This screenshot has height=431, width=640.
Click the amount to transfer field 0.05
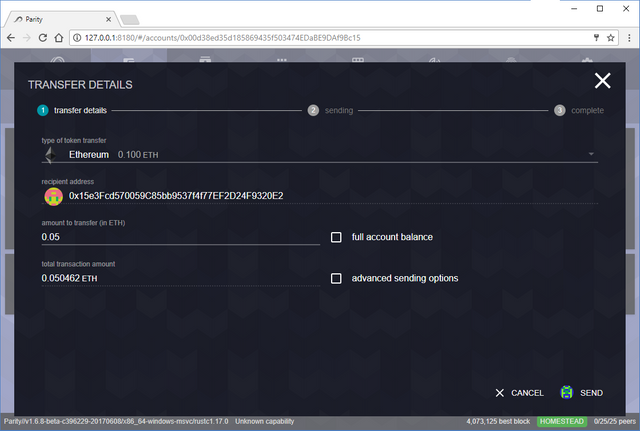point(180,237)
